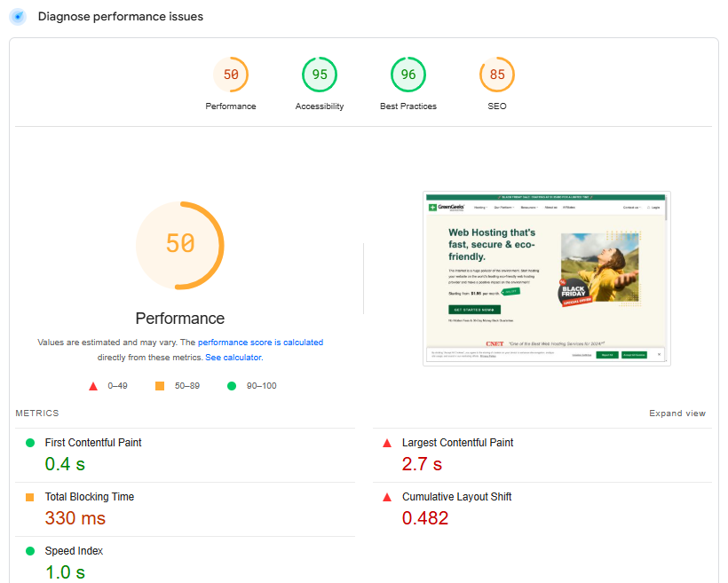Click the orange 50–89 legend swatch

point(162,385)
